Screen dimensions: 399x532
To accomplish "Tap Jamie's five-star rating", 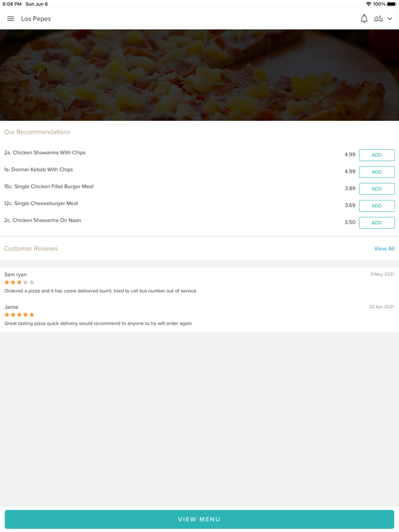I will pyautogui.click(x=19, y=315).
